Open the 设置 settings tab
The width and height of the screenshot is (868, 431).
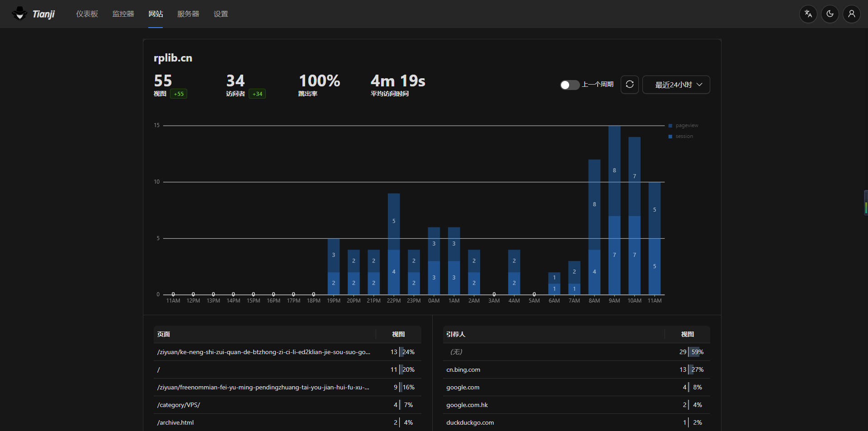pyautogui.click(x=221, y=14)
